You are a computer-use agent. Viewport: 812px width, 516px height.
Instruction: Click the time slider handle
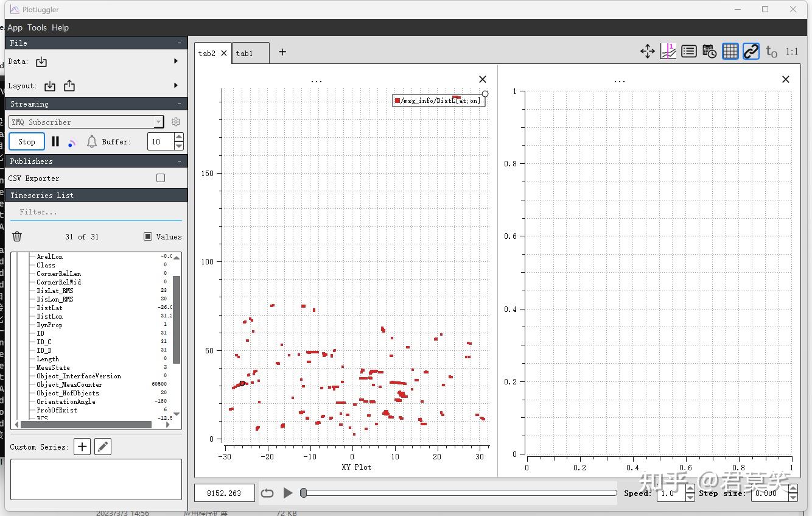coord(304,493)
